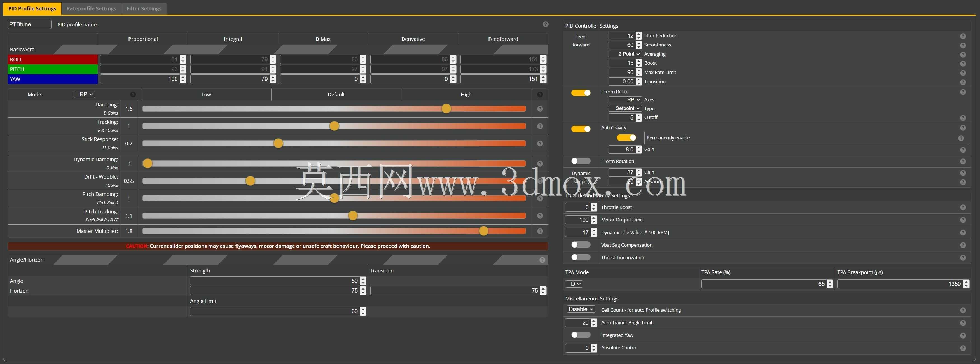Click the Angle Strength field

pyautogui.click(x=278, y=281)
